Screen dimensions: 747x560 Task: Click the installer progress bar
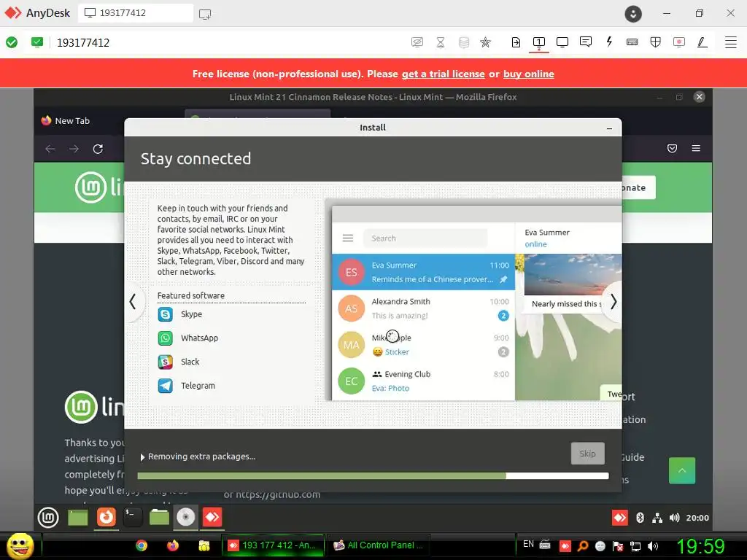pos(373,475)
